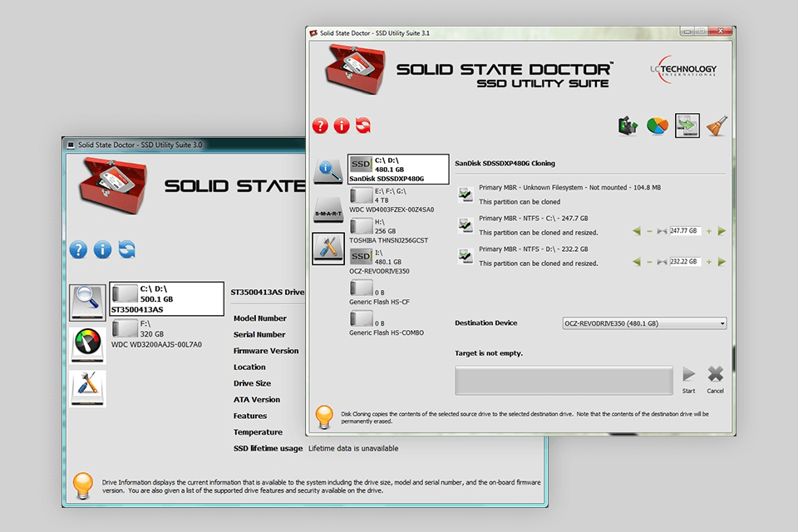
Task: Click the 'Target is not empty.' message
Action: click(x=489, y=353)
